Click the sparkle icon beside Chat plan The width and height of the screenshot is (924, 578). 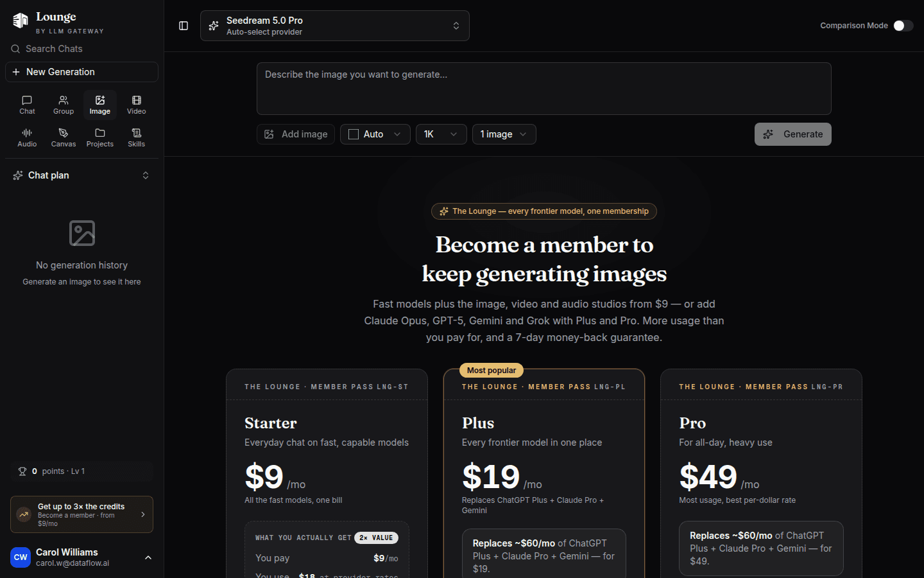[x=18, y=175]
